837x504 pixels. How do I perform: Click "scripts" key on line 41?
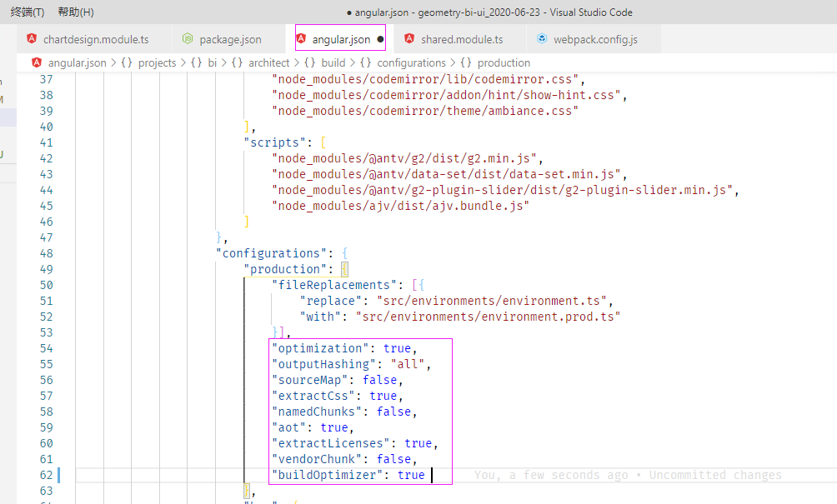(275, 142)
